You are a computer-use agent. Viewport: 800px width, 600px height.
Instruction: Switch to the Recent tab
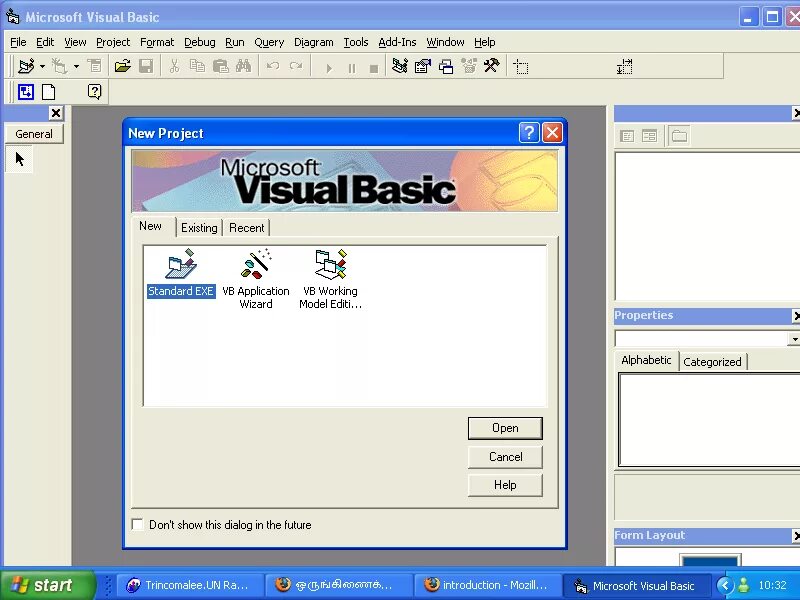click(x=246, y=228)
